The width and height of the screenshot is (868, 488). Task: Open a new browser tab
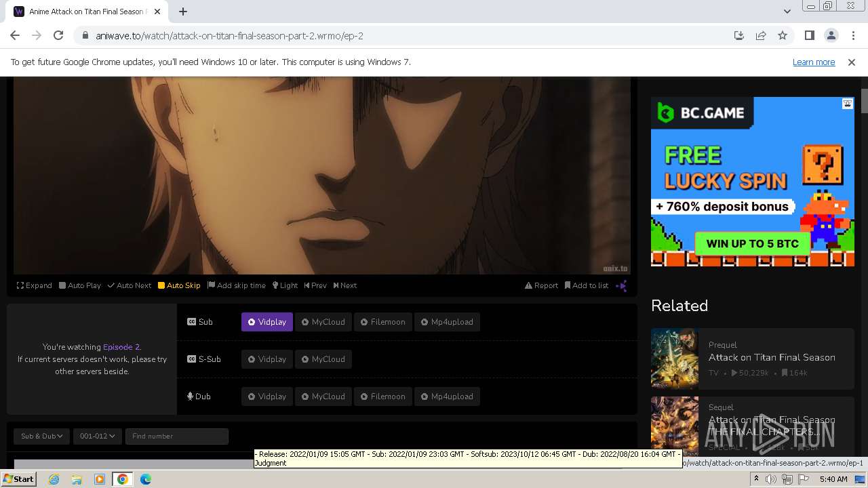(183, 12)
